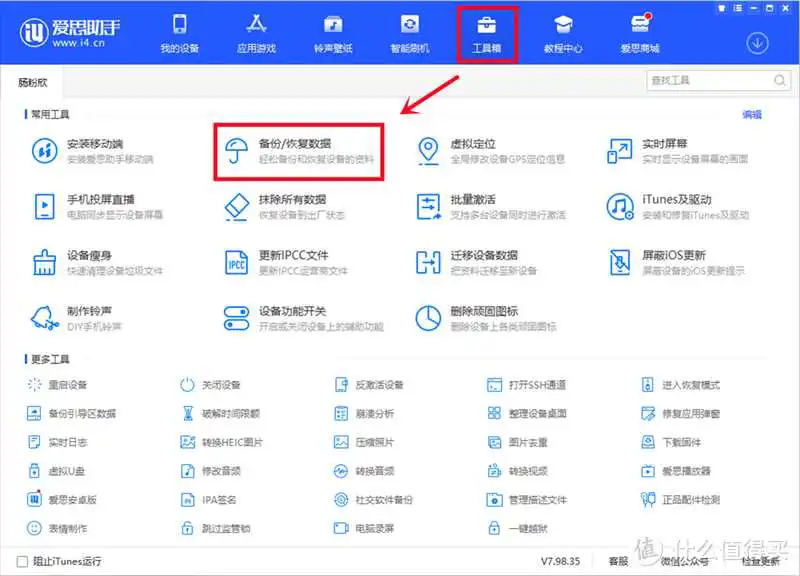Open 实时日志 tool
800x576 pixels.
pyautogui.click(x=57, y=442)
